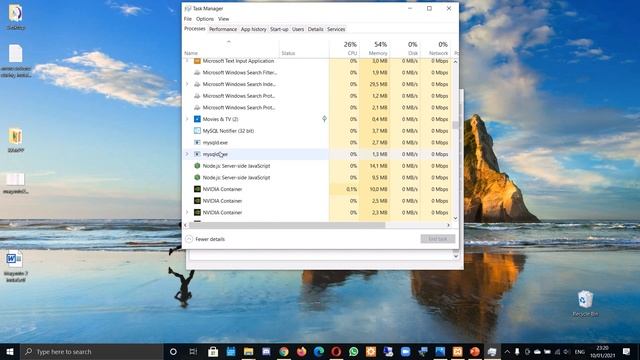This screenshot has width=640, height=360.
Task: Switch to the Start-up tab
Action: click(279, 29)
